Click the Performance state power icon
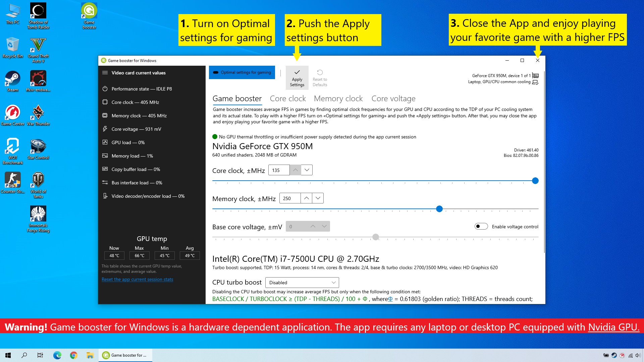Viewport: 644px width, 362px height. tap(105, 89)
